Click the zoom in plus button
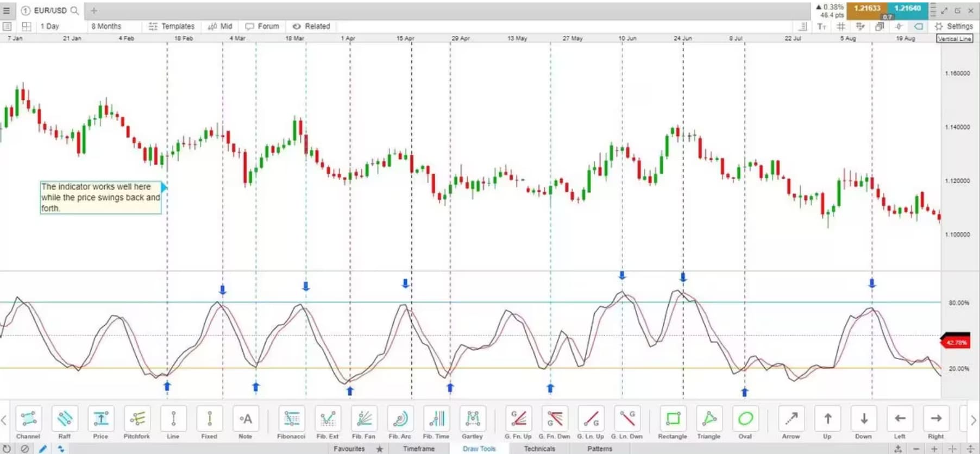The width and height of the screenshot is (980, 454). (x=934, y=449)
